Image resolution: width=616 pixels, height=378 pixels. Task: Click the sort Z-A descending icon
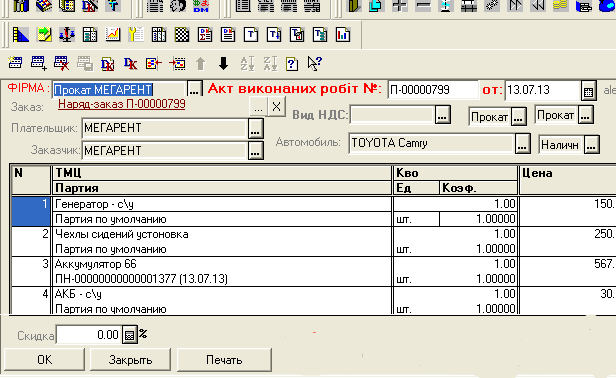(270, 63)
